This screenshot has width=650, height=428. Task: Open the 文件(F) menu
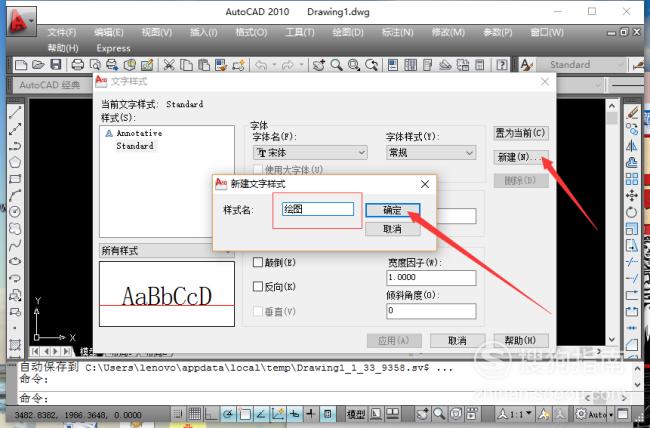(x=62, y=32)
